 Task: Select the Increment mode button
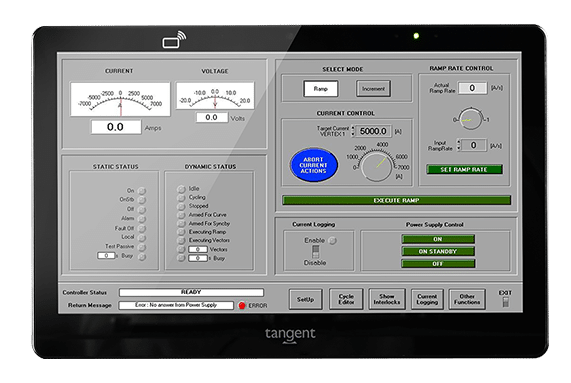(x=373, y=89)
